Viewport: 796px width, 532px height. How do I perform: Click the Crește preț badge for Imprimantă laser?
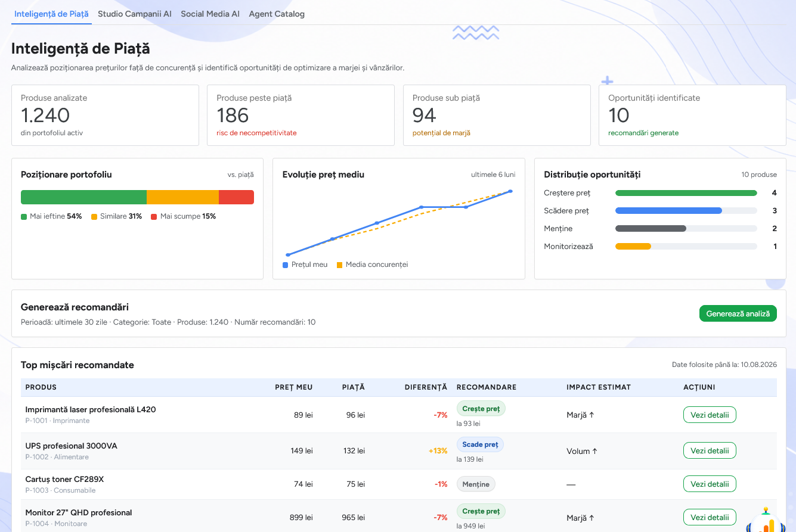481,409
